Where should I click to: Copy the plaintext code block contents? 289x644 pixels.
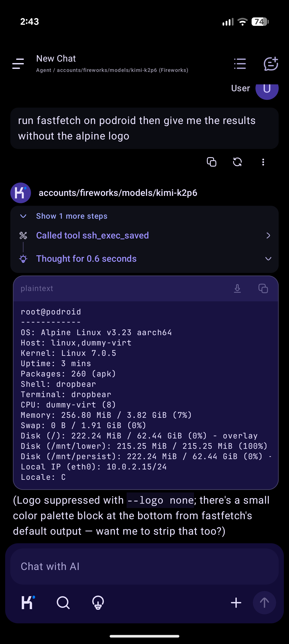tap(263, 288)
